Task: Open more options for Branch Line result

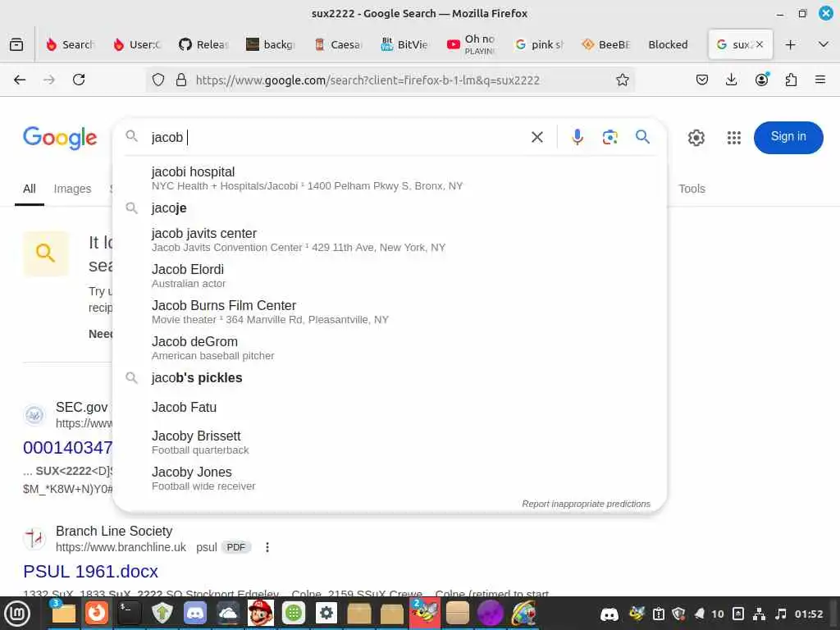Action: pos(267,547)
